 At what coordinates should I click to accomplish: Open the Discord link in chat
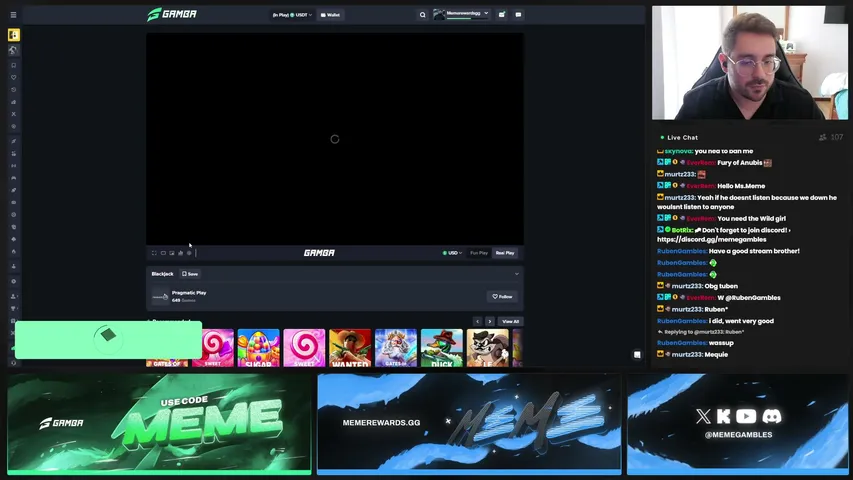pos(712,239)
